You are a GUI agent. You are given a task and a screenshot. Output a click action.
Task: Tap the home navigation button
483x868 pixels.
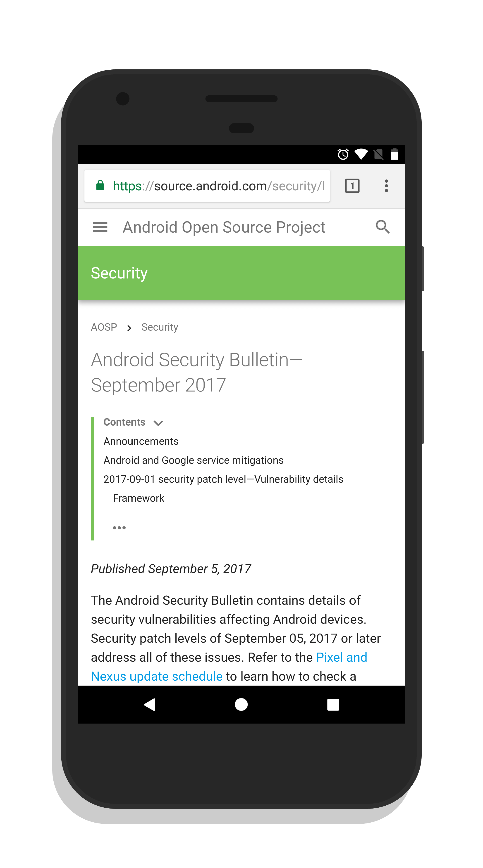[x=241, y=721]
